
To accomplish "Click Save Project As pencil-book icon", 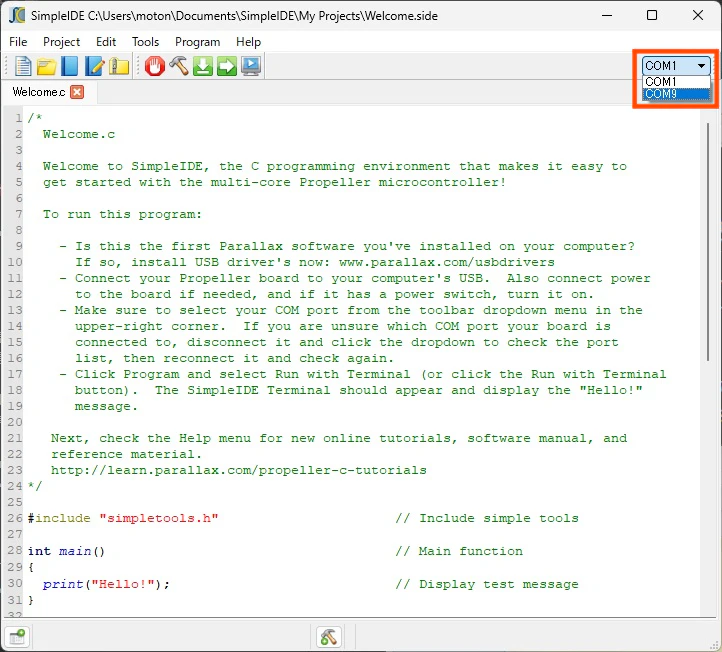I will 94,66.
